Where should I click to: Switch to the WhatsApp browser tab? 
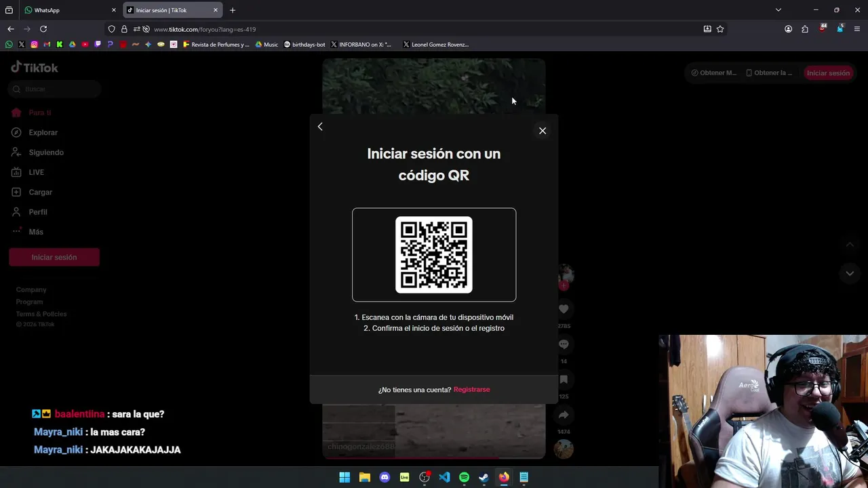(x=70, y=10)
